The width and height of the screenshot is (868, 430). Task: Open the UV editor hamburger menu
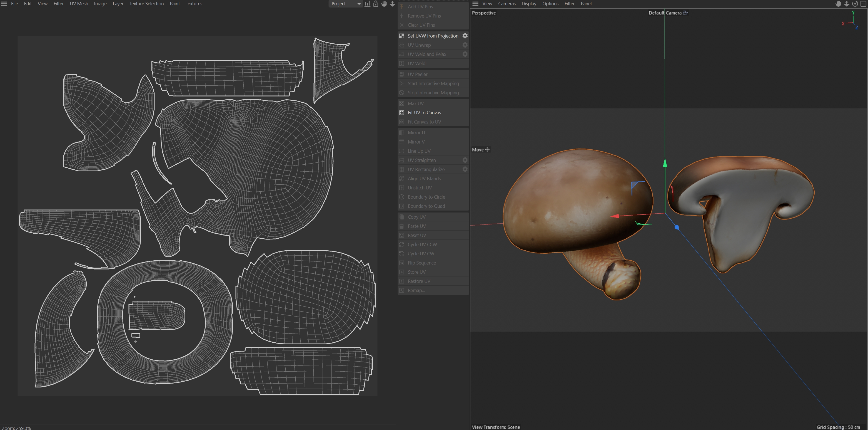4,4
